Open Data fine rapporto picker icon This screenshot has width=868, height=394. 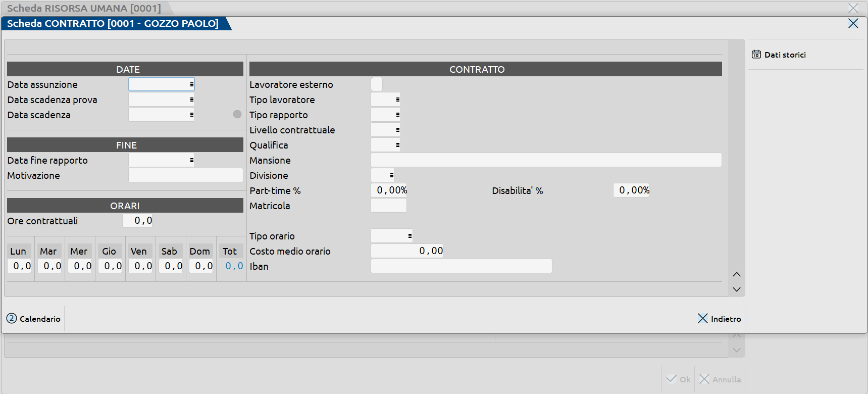tap(191, 161)
